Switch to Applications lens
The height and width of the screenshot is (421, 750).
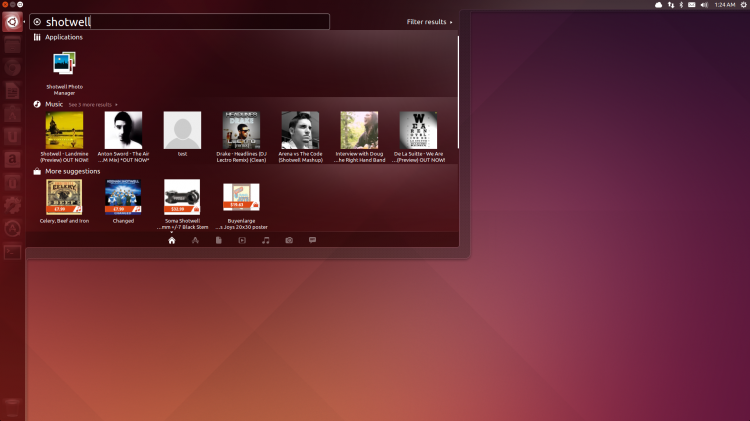[x=195, y=240]
